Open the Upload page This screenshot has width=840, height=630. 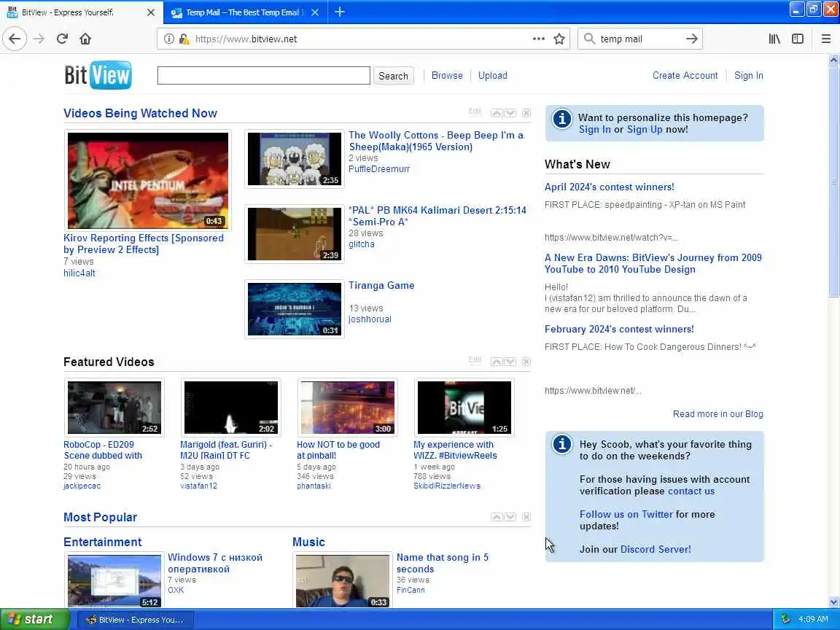coord(492,76)
